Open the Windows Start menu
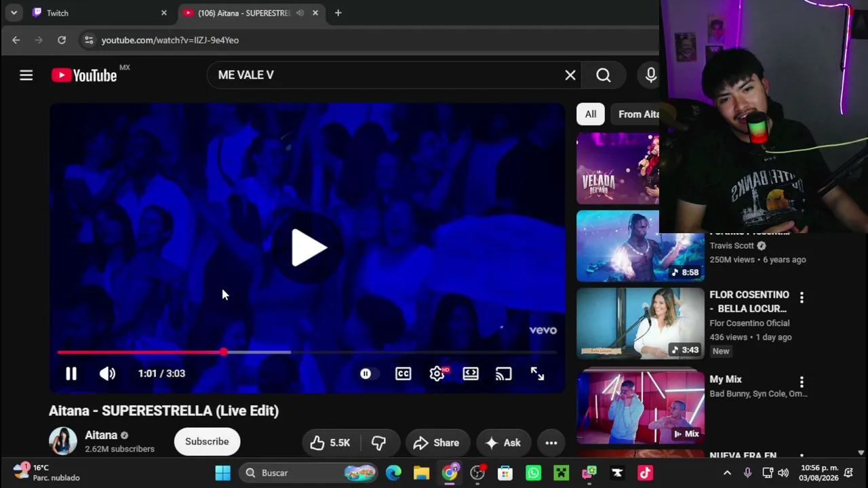Viewport: 868px width, 488px height. pos(222,473)
